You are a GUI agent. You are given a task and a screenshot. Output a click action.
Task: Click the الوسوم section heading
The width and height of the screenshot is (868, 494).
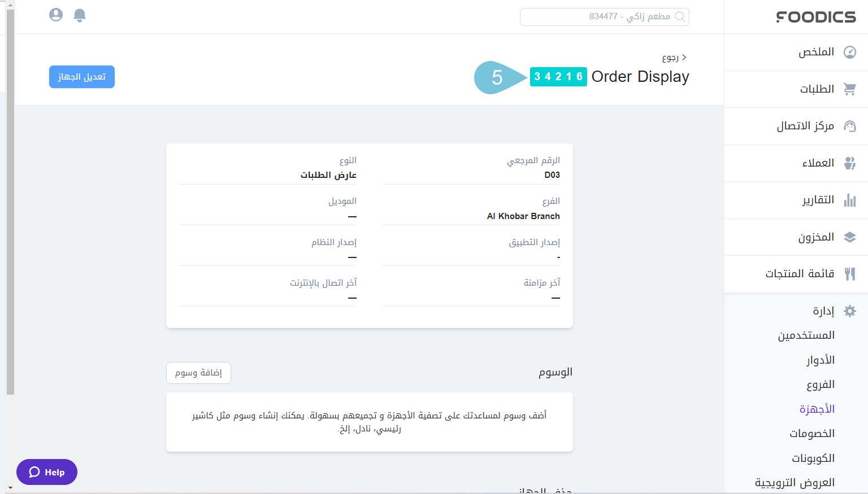(555, 372)
